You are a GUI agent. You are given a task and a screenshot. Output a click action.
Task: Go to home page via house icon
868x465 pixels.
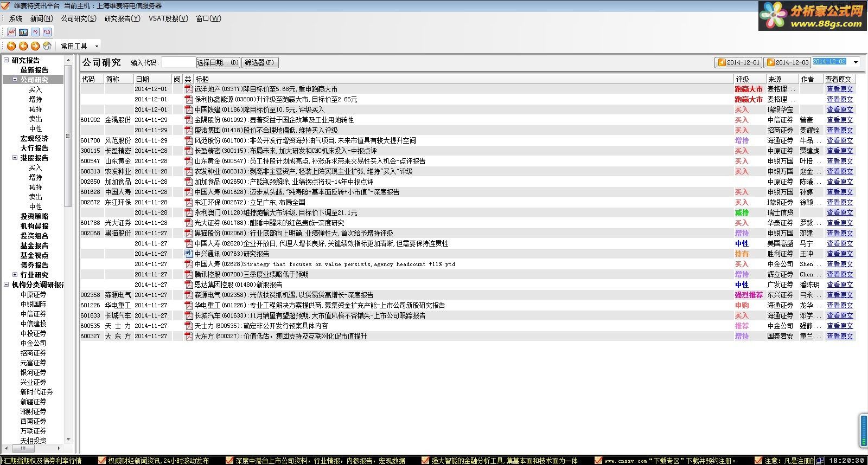(x=47, y=46)
